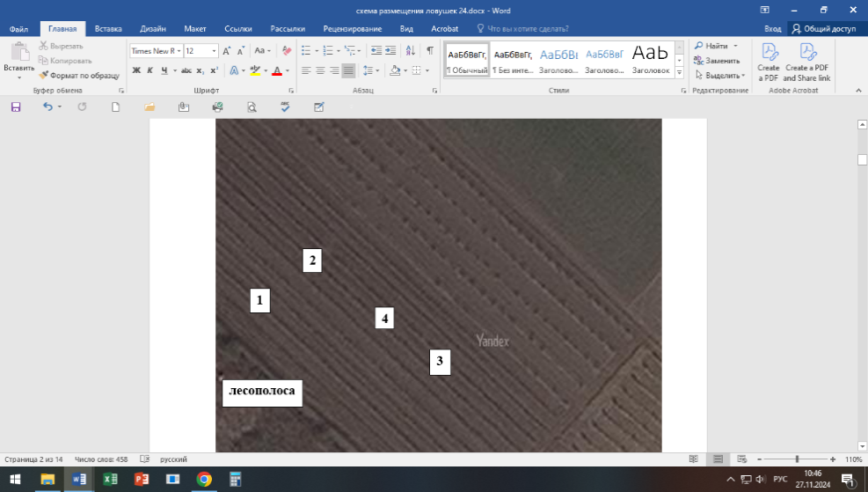Image resolution: width=868 pixels, height=492 pixels.
Task: Expand the styles gallery
Action: (x=679, y=72)
